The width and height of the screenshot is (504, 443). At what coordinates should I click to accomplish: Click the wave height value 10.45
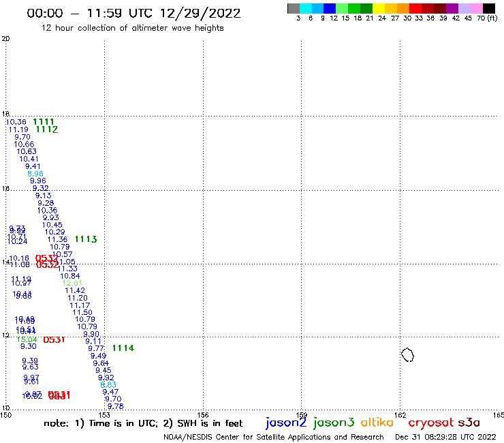52,225
